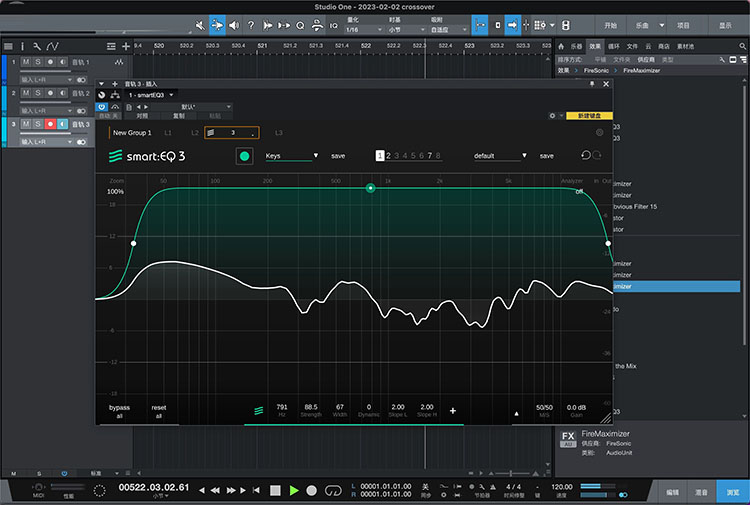The image size is (750, 505).
Task: Open the 小节 timebase dropdown
Action: (406, 30)
